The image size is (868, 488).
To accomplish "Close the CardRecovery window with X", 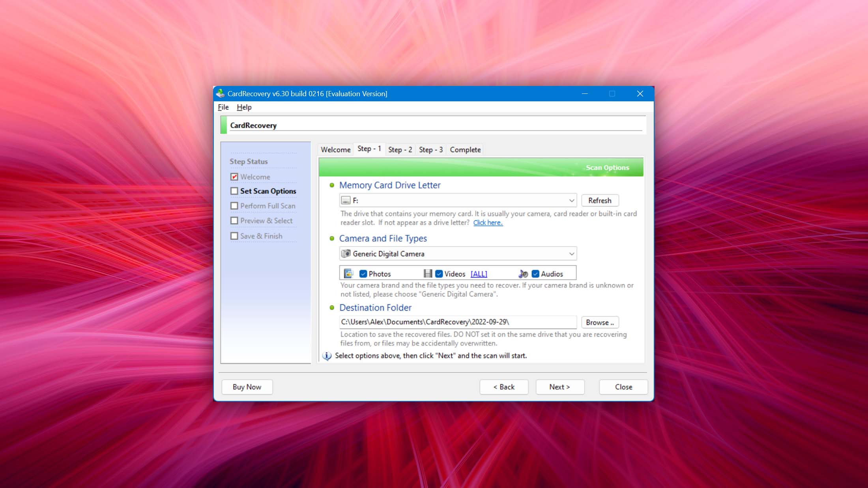I will tap(640, 94).
